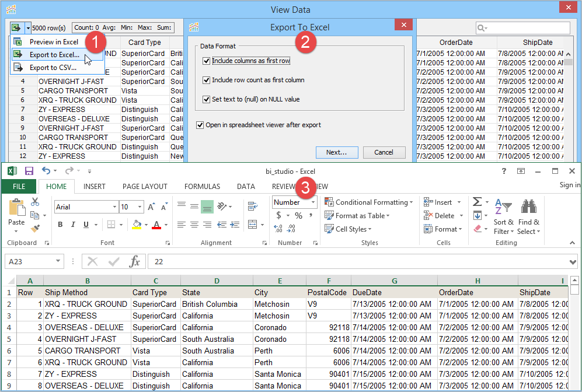
Task: Click cell containing British Columbia
Action: pos(217,304)
